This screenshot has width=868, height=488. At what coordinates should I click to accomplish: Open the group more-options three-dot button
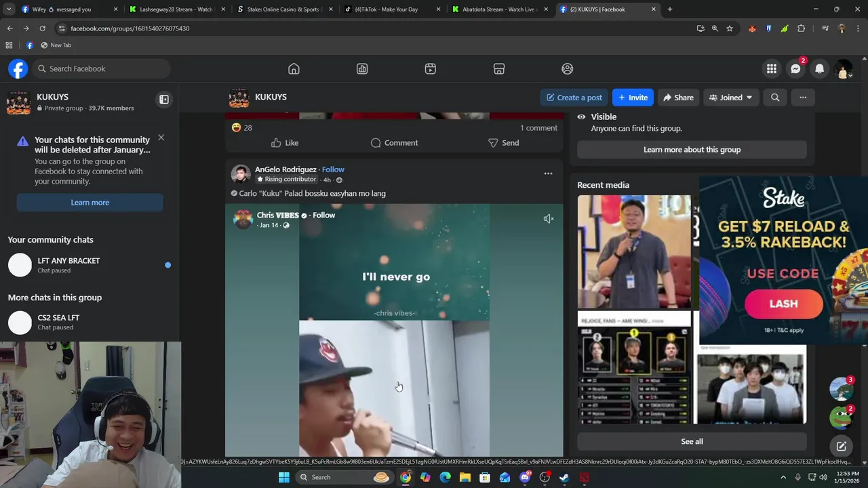803,98
